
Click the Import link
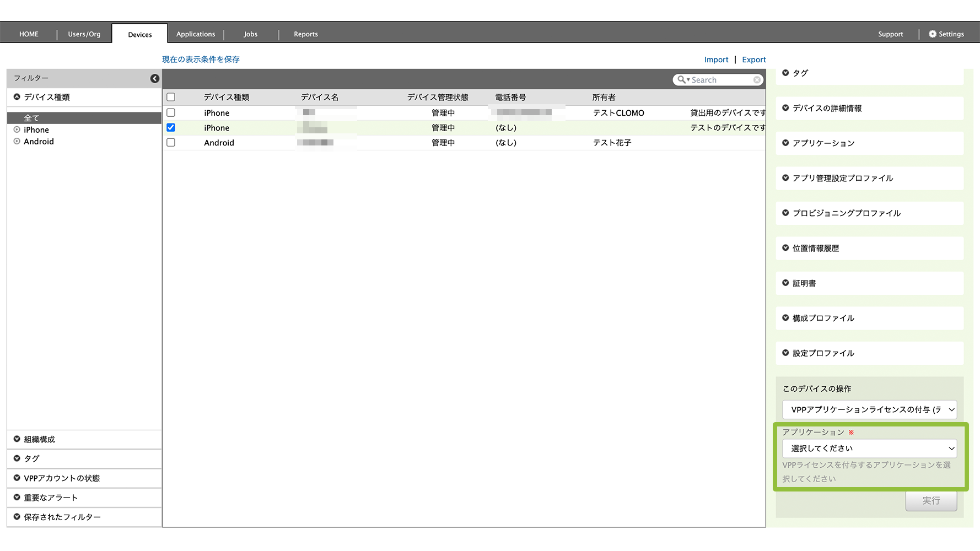click(x=716, y=60)
